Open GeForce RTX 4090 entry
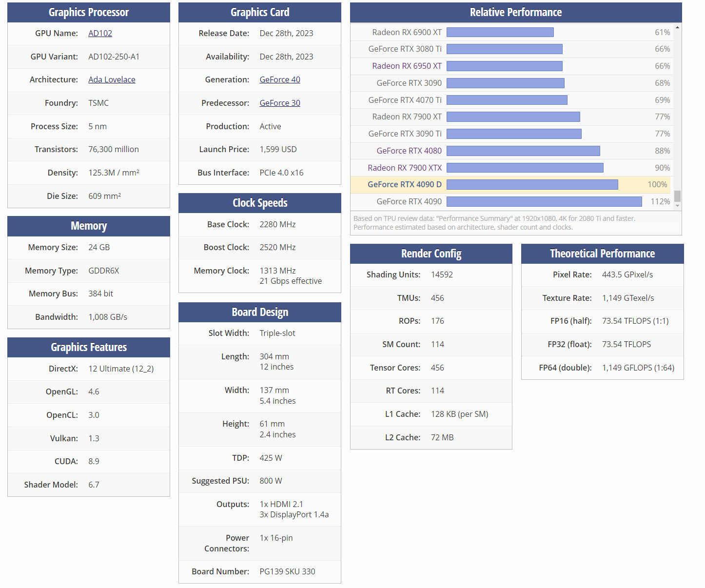Screen dimensions: 705x588 coord(409,201)
